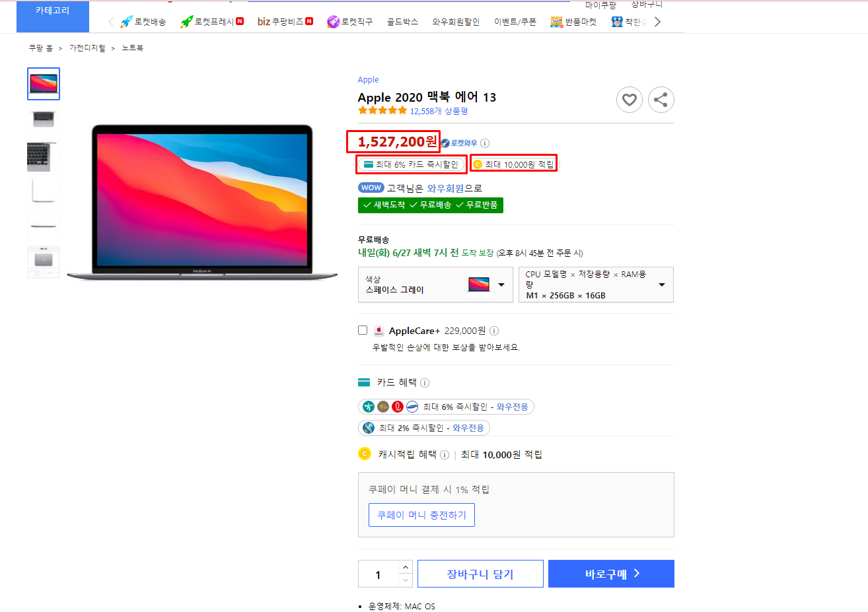868x612 pixels.
Task: Open 장바구니 in the top header
Action: [647, 4]
